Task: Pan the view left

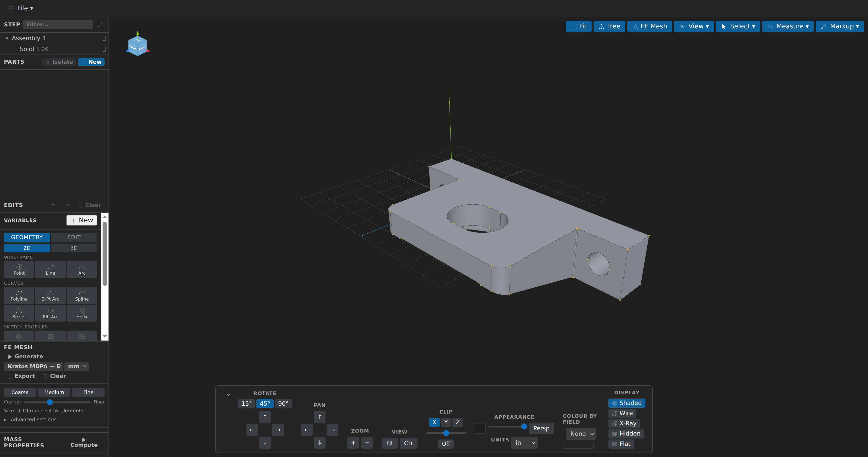Action: (x=307, y=430)
